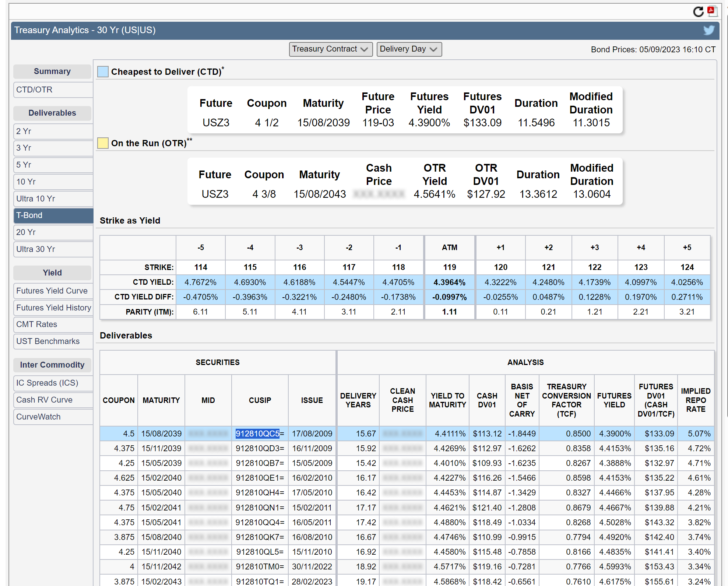Open the Treasury Contract dropdown
728x586 pixels.
330,49
